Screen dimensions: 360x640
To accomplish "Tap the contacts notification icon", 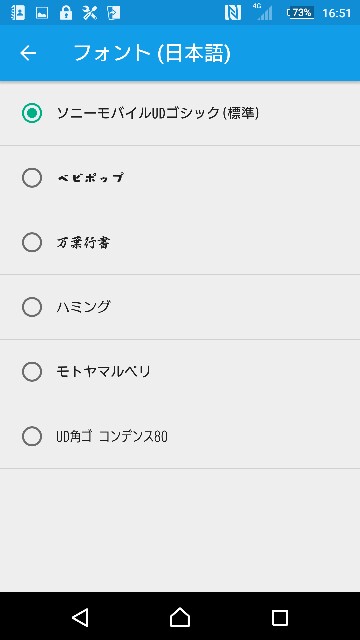I will coord(18,13).
